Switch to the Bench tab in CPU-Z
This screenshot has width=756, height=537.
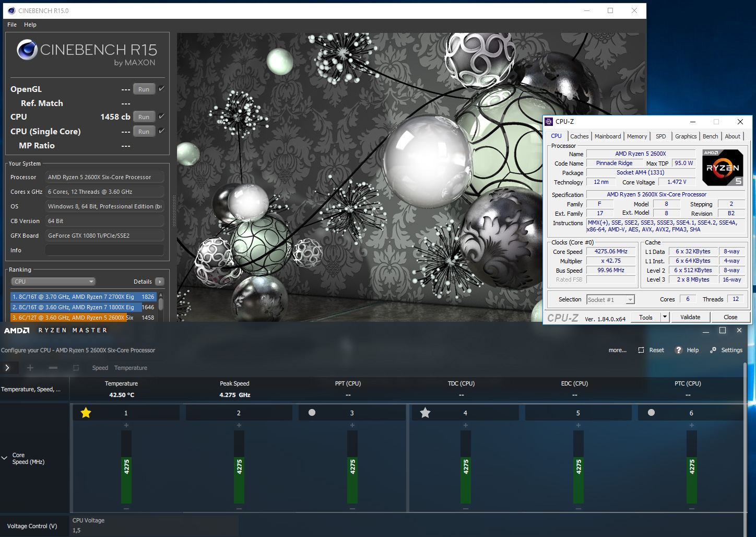click(710, 136)
